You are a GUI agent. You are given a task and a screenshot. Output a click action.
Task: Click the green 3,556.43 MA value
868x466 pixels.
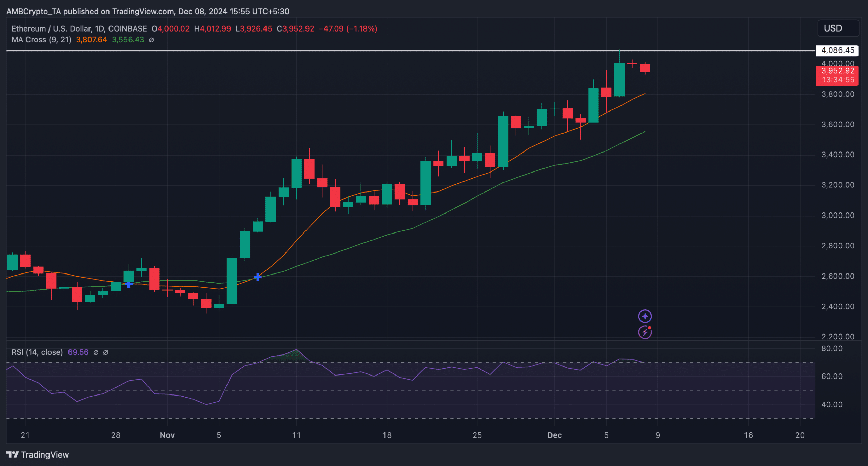128,40
